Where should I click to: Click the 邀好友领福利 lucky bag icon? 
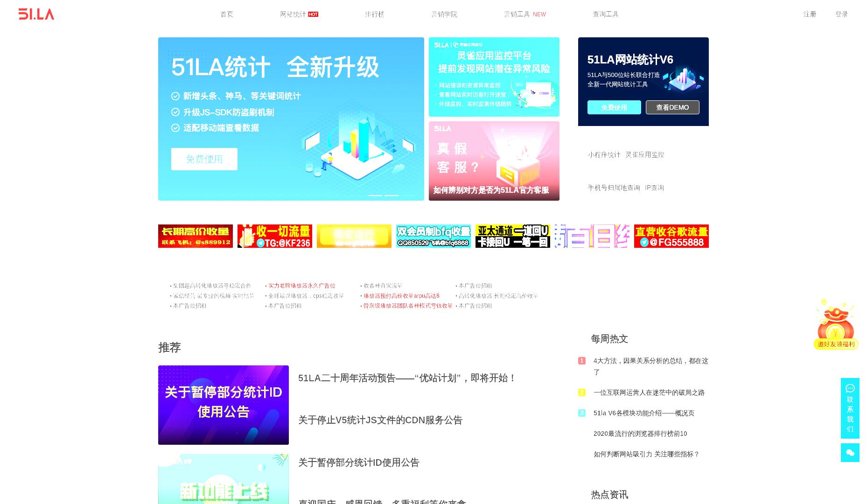tap(836, 324)
